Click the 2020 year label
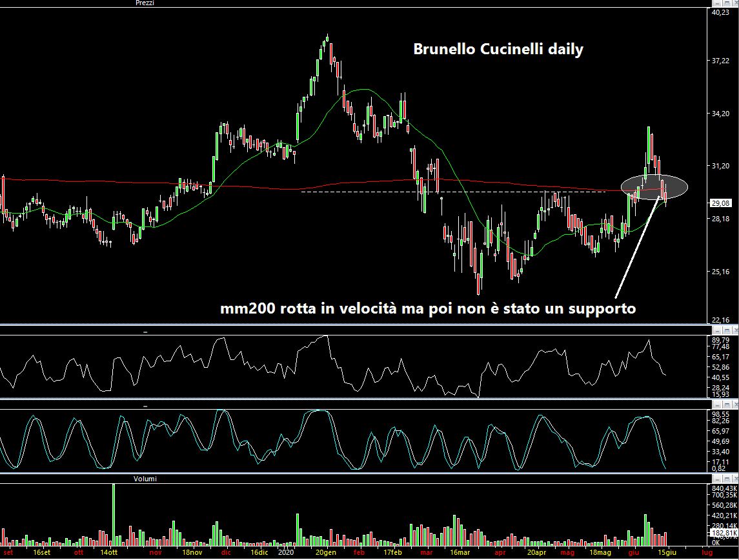The width and height of the screenshot is (739, 560). point(286,552)
